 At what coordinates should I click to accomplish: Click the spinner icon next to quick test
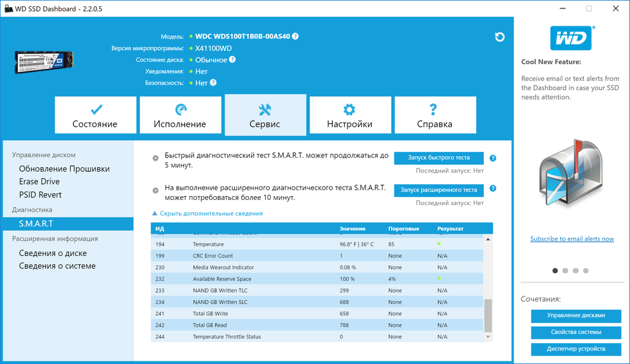(x=156, y=158)
